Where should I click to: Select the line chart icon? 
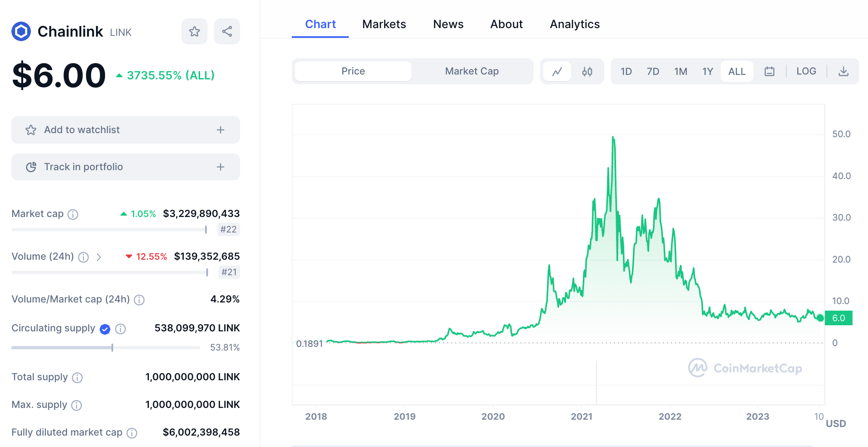pos(558,71)
